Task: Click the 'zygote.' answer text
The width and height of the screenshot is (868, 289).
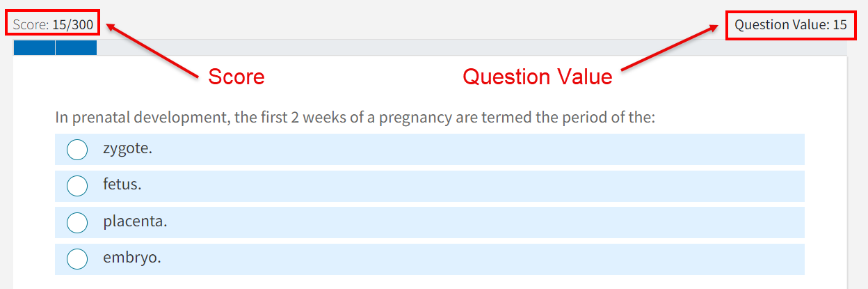Action: point(127,148)
